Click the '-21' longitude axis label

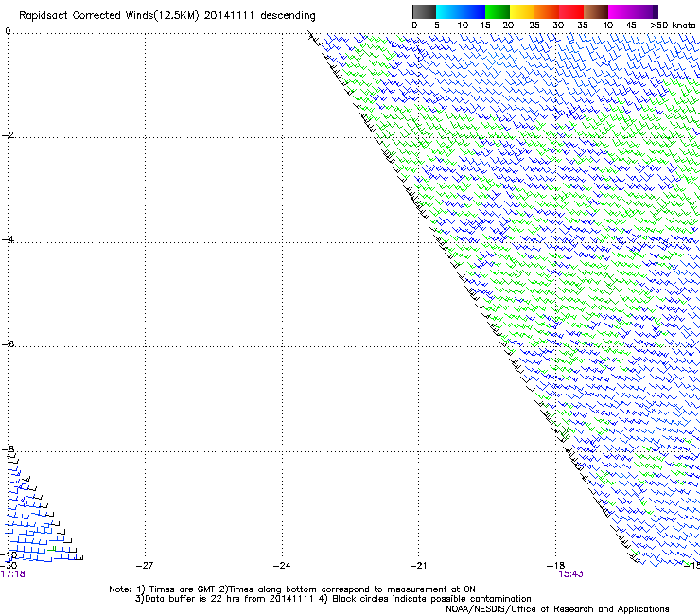point(418,566)
